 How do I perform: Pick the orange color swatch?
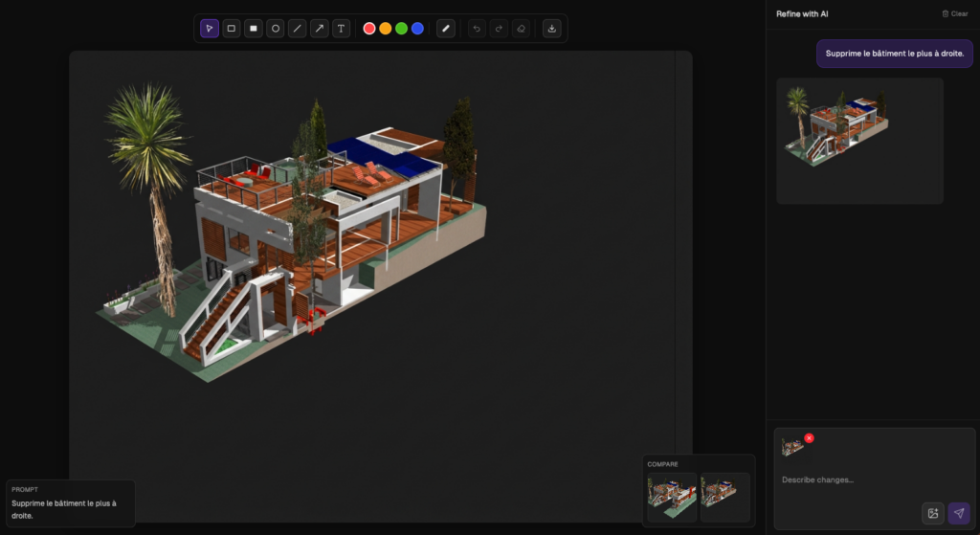point(386,29)
